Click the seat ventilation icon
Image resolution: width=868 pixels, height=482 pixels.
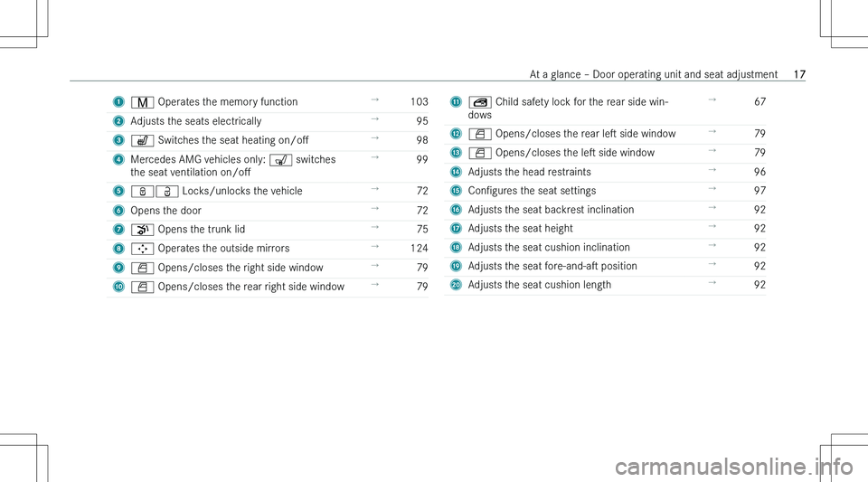[280, 160]
